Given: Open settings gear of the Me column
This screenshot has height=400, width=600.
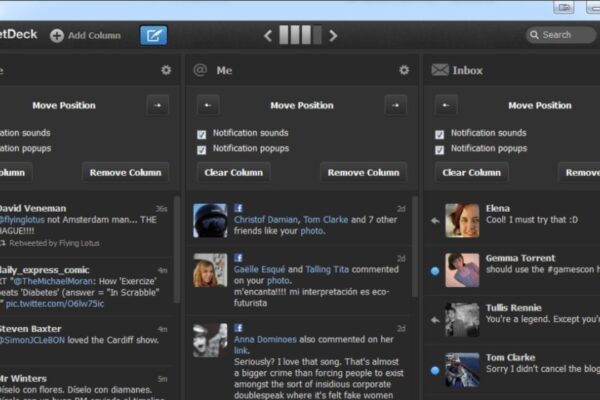Looking at the screenshot, I should point(404,70).
